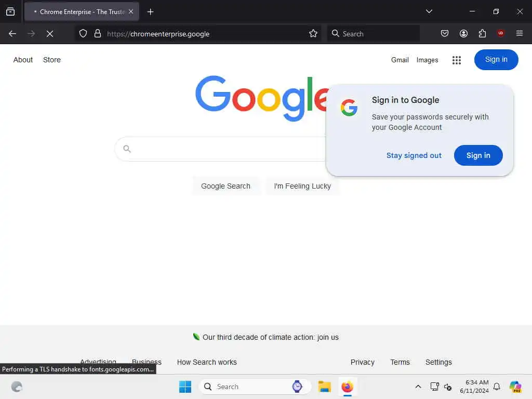Go forward with the forward arrow
The height and width of the screenshot is (399, 532).
[x=31, y=34]
